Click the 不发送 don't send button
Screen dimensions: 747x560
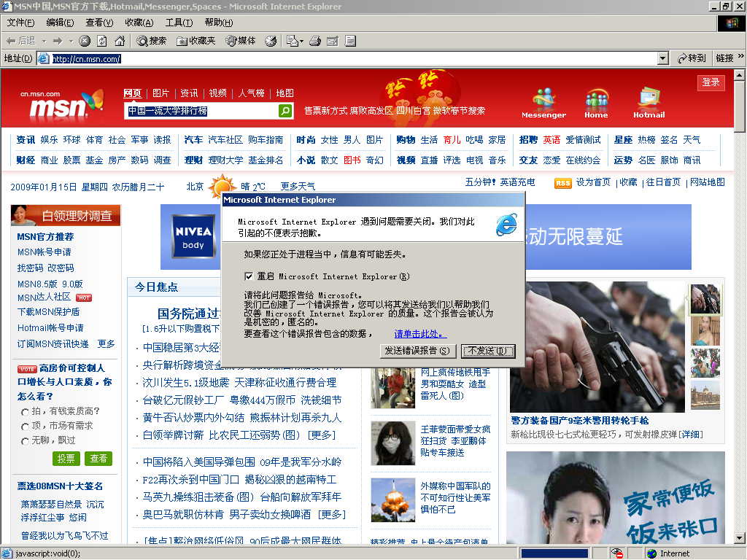[488, 351]
